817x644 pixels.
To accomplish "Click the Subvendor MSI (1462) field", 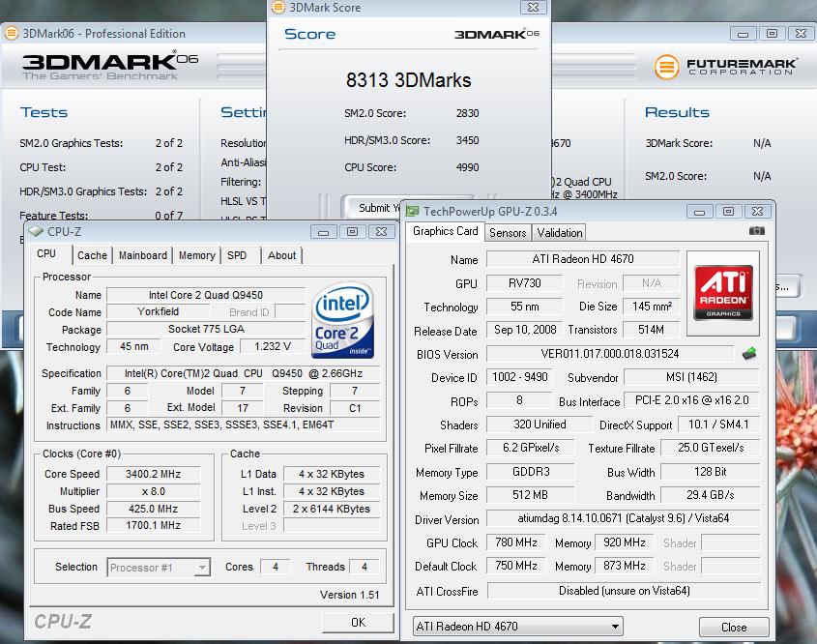I will [691, 377].
